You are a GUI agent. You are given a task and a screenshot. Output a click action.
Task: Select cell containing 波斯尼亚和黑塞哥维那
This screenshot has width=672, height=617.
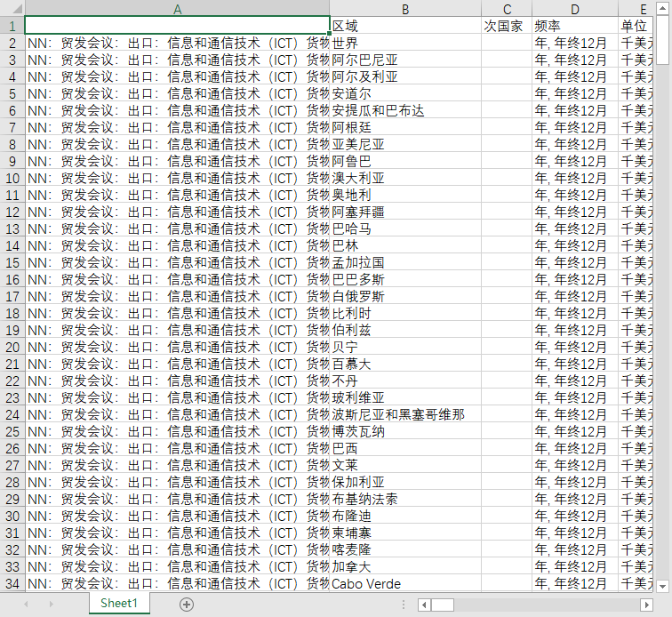(x=405, y=414)
